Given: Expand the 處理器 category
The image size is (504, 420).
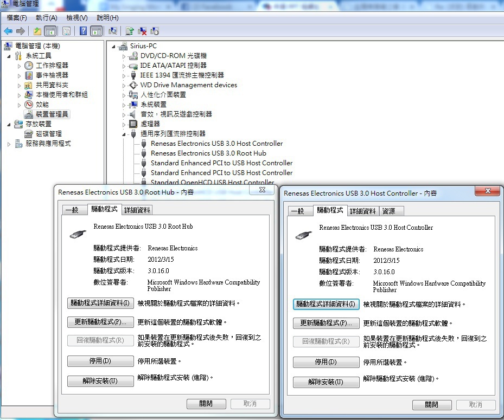Looking at the screenshot, I should (124, 125).
